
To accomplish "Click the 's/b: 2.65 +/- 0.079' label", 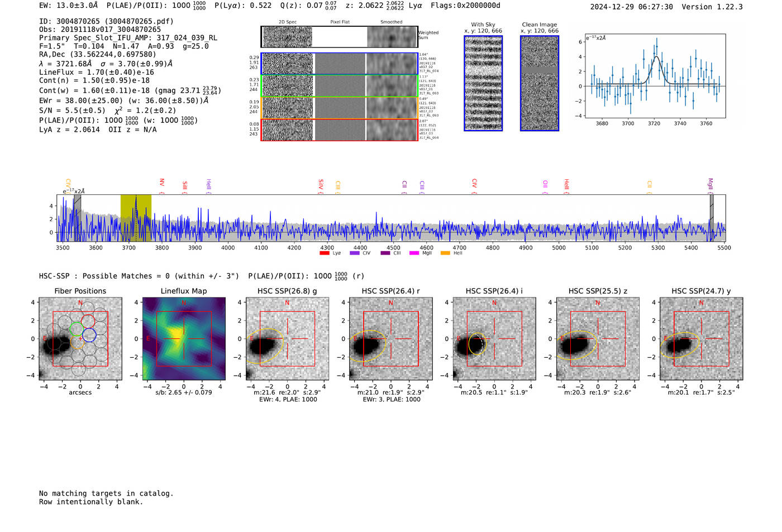I will [184, 392].
